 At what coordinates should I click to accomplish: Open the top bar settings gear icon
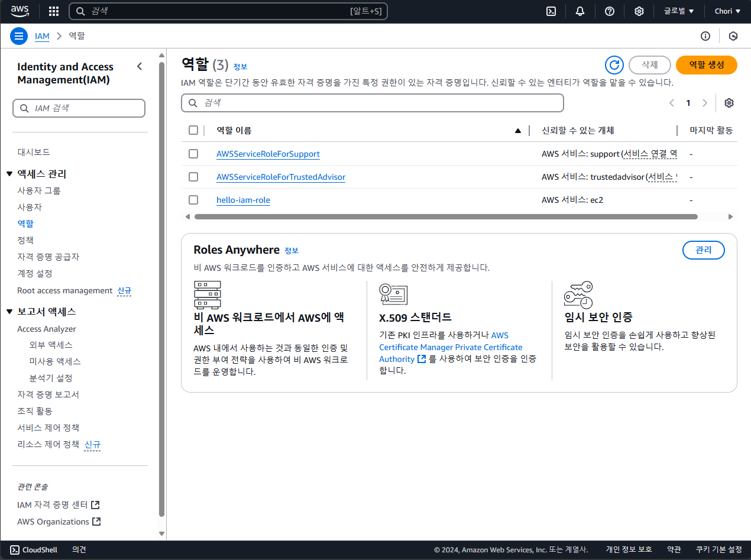coord(639,11)
